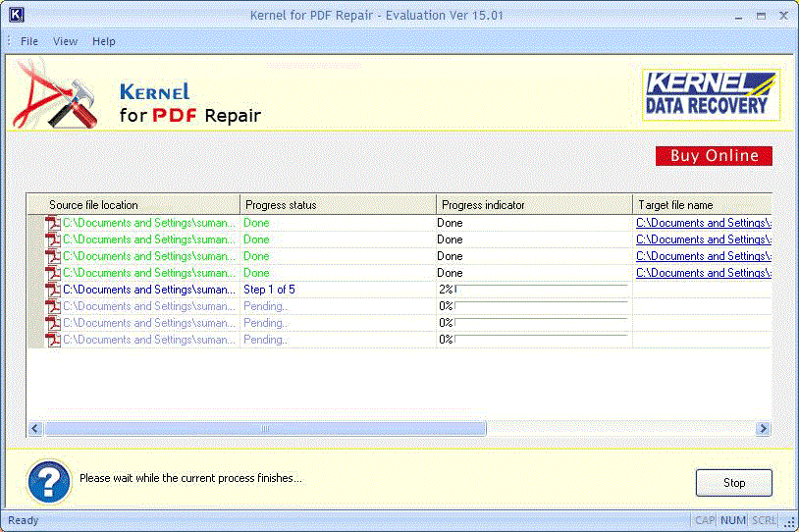
Task: Open the first target file name link
Action: pos(703,224)
